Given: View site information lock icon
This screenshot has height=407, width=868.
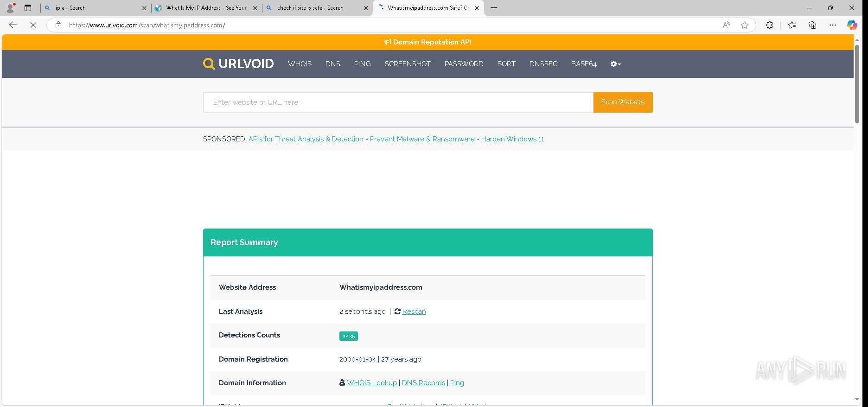Looking at the screenshot, I should (58, 25).
